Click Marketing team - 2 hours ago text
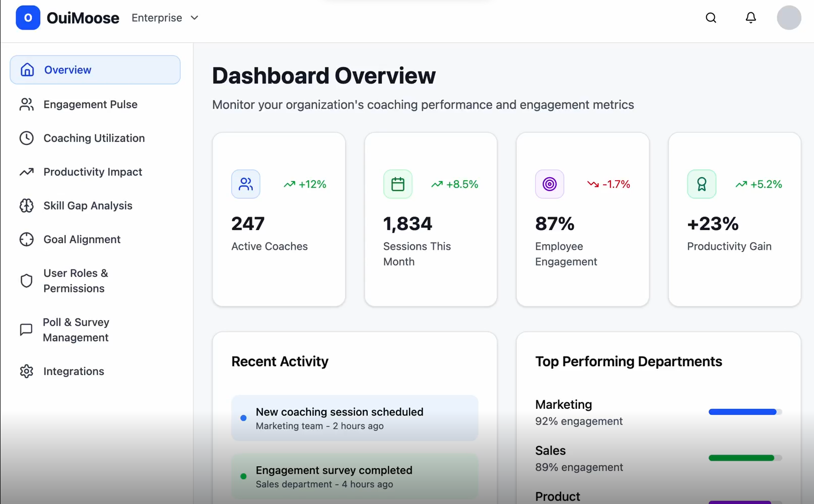This screenshot has height=504, width=814. click(x=320, y=426)
